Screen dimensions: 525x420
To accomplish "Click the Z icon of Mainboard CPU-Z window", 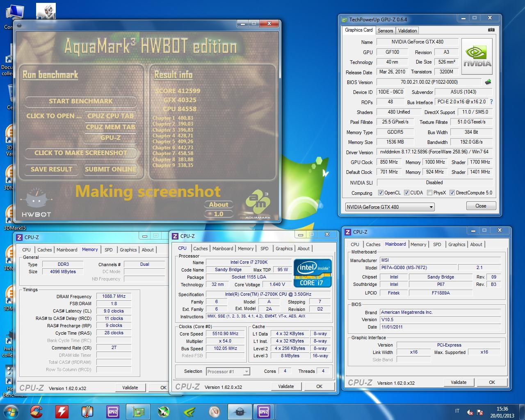I will [348, 232].
